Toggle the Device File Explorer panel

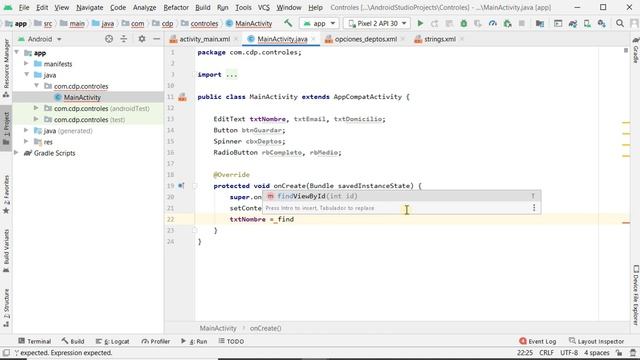636,295
